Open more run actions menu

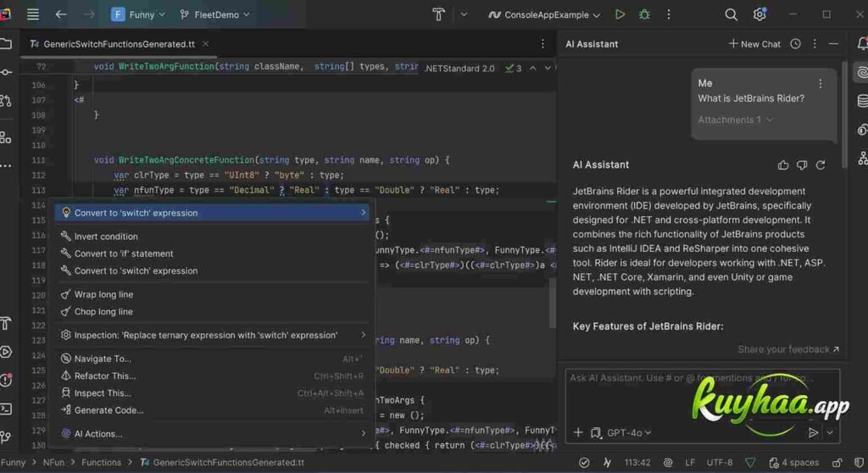click(669, 14)
